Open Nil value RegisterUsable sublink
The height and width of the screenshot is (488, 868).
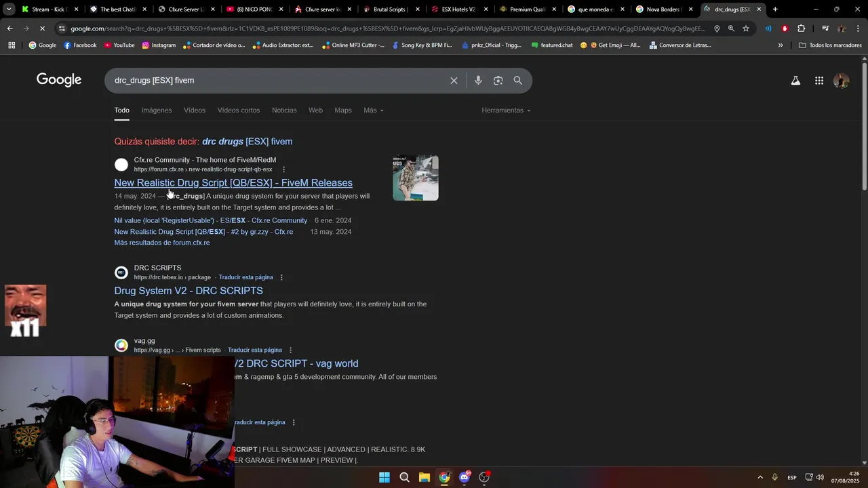point(211,221)
